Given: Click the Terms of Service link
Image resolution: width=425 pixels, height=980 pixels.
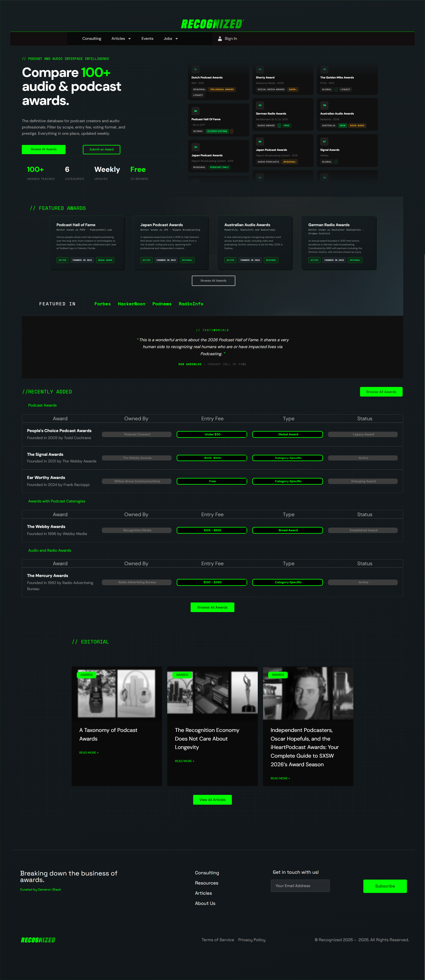Looking at the screenshot, I should [218, 940].
